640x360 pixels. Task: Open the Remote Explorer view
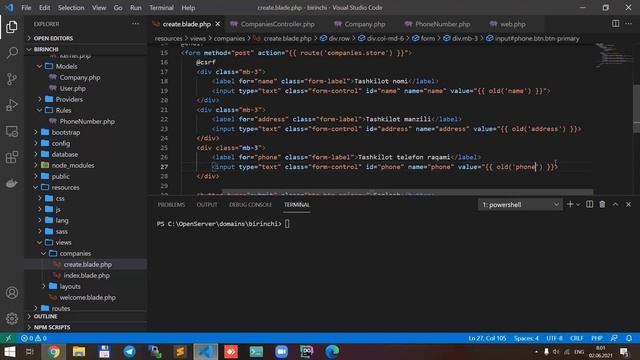[x=12, y=131]
